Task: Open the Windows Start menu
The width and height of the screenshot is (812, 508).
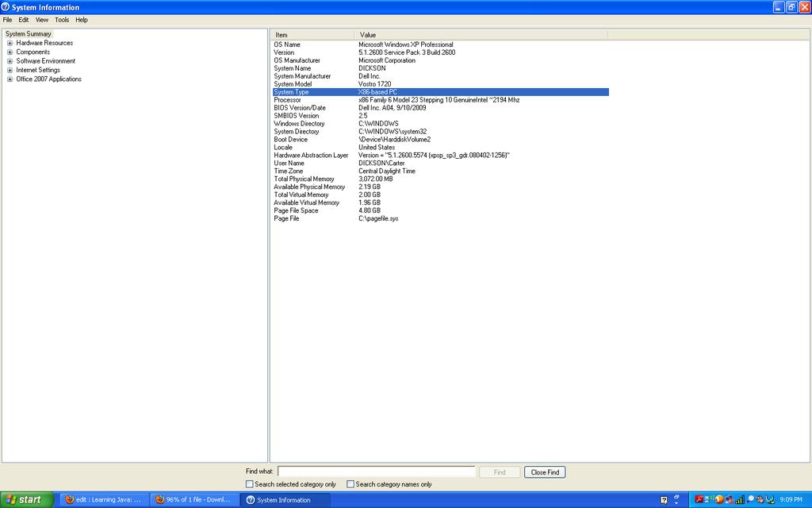Action: pos(27,500)
